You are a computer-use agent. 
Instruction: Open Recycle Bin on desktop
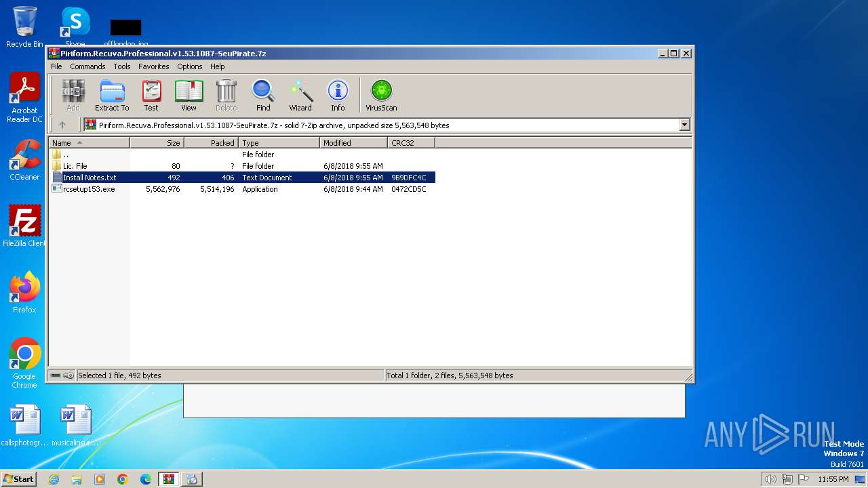pos(24,27)
